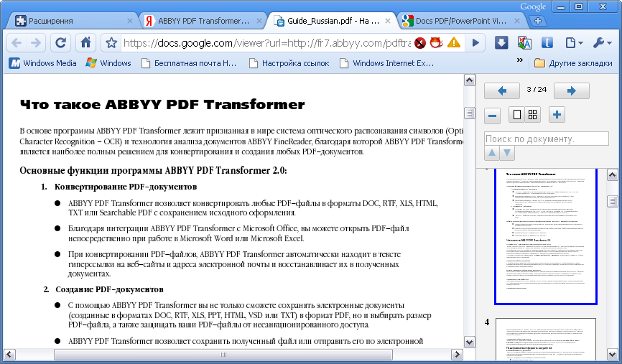Click Создание PDF-документов item

pos(109,289)
